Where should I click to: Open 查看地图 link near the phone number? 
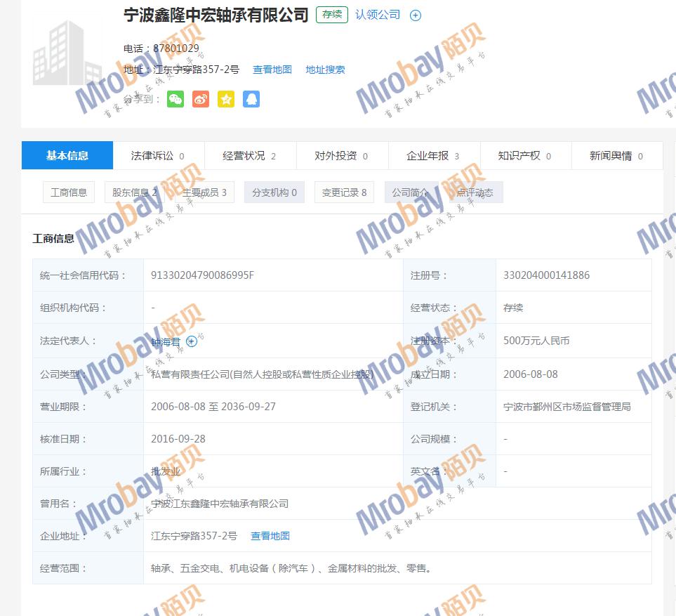point(272,70)
